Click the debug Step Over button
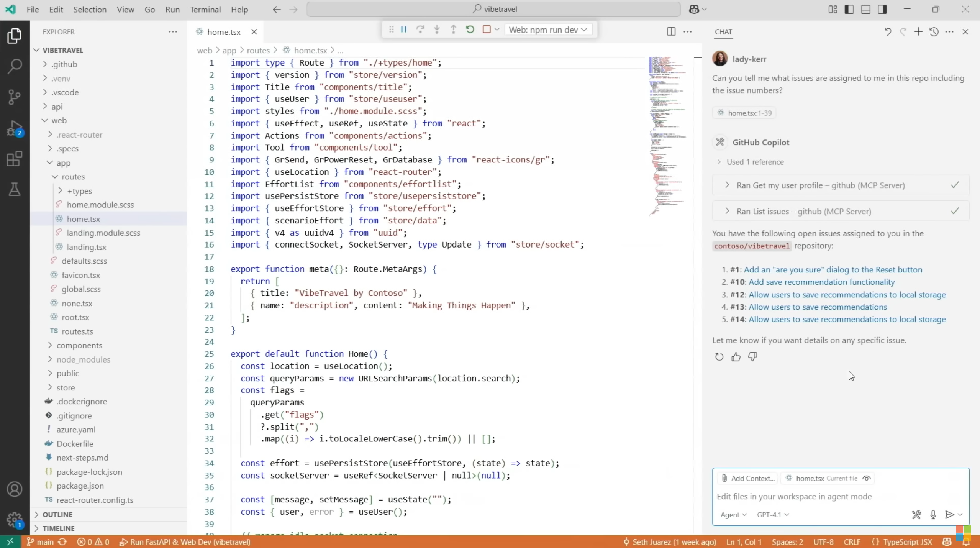The image size is (980, 548). [x=420, y=30]
